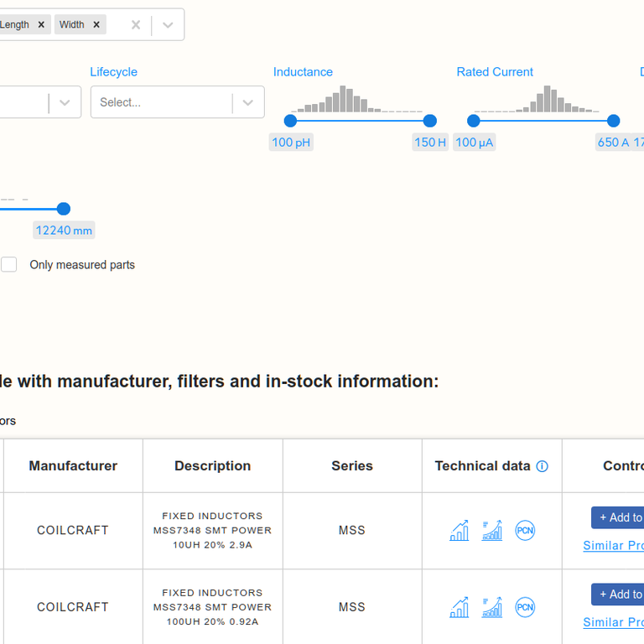This screenshot has height=644, width=644.
Task: Clear all selected tags with the gray x
Action: [x=136, y=25]
